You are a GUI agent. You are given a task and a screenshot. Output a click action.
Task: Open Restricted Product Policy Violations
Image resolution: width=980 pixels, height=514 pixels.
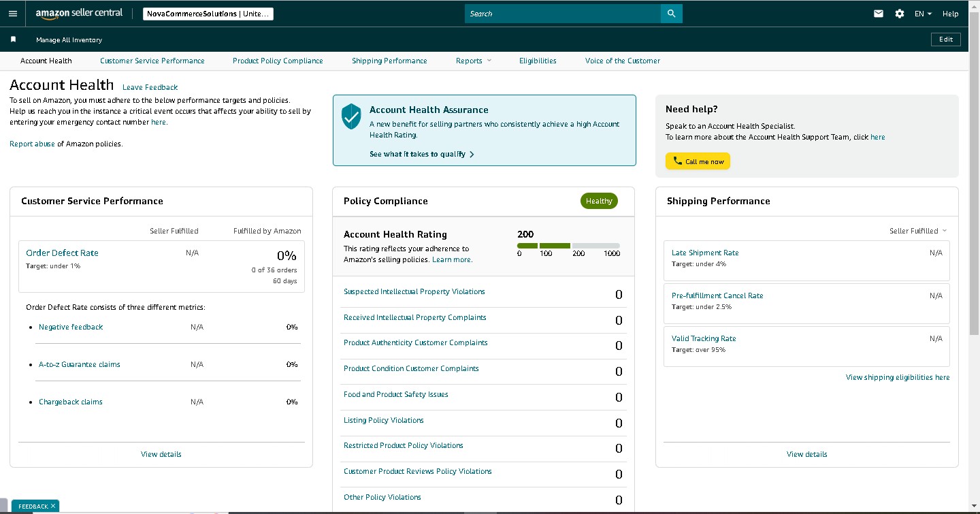[x=404, y=445]
